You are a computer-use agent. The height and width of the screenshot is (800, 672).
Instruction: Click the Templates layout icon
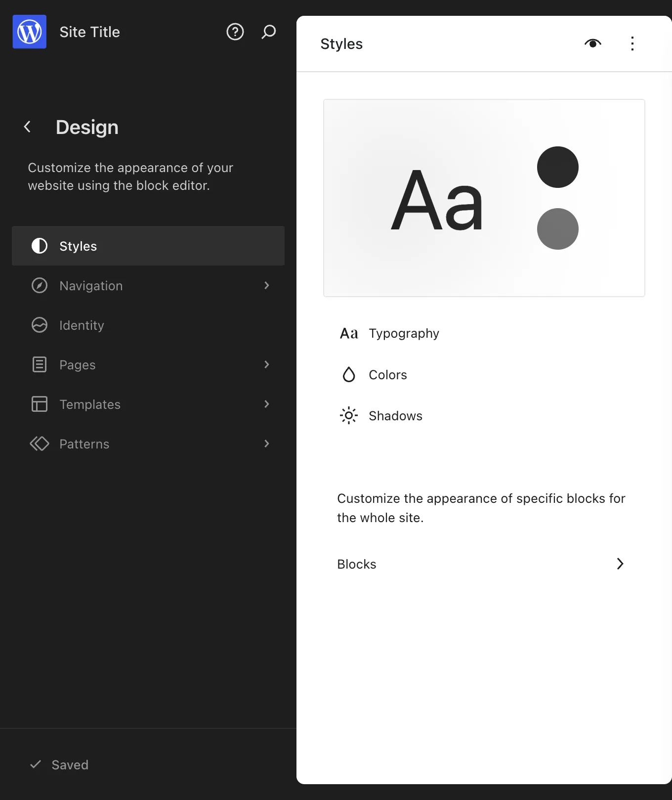pos(40,404)
